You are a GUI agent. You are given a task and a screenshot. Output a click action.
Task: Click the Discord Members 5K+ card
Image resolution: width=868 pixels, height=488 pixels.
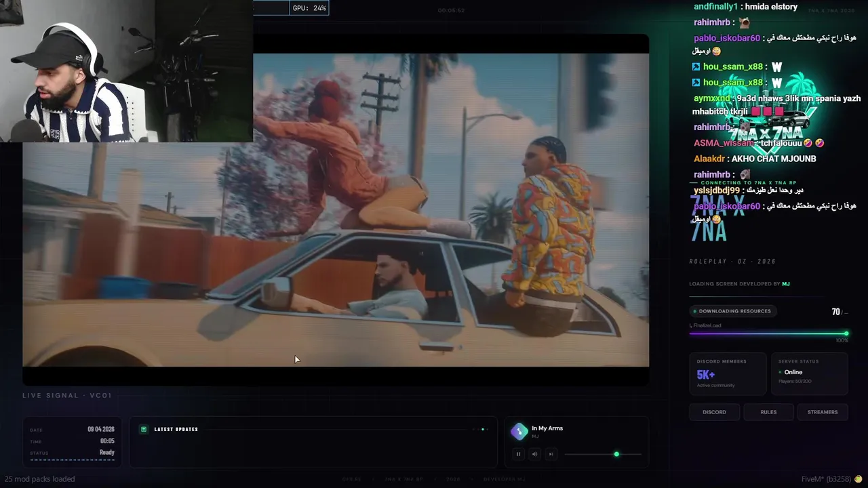(728, 373)
